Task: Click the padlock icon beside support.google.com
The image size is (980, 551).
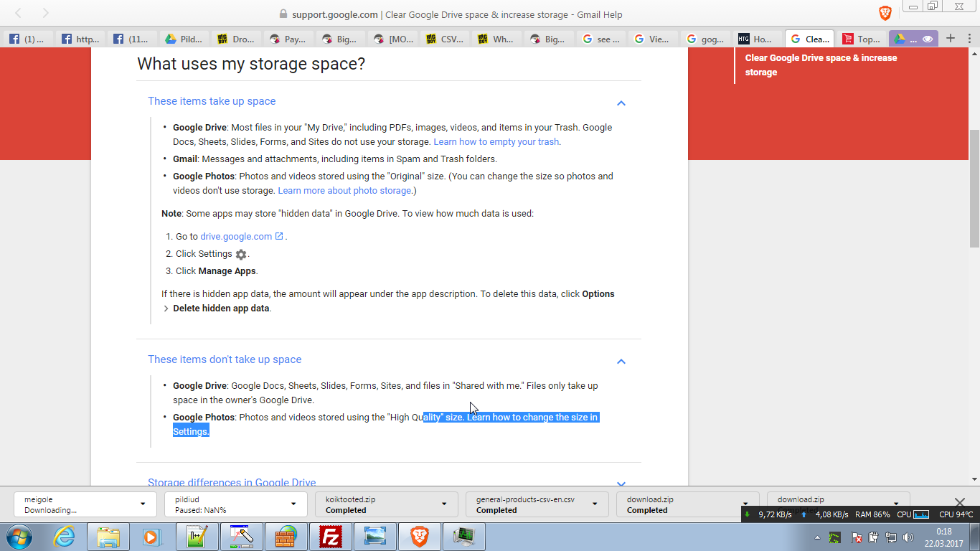Action: 283,14
